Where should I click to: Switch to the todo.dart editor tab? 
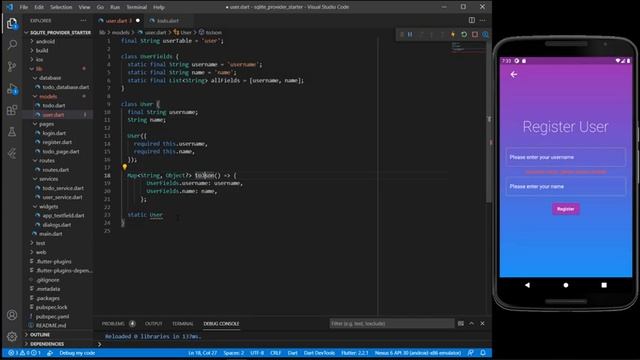click(x=168, y=20)
